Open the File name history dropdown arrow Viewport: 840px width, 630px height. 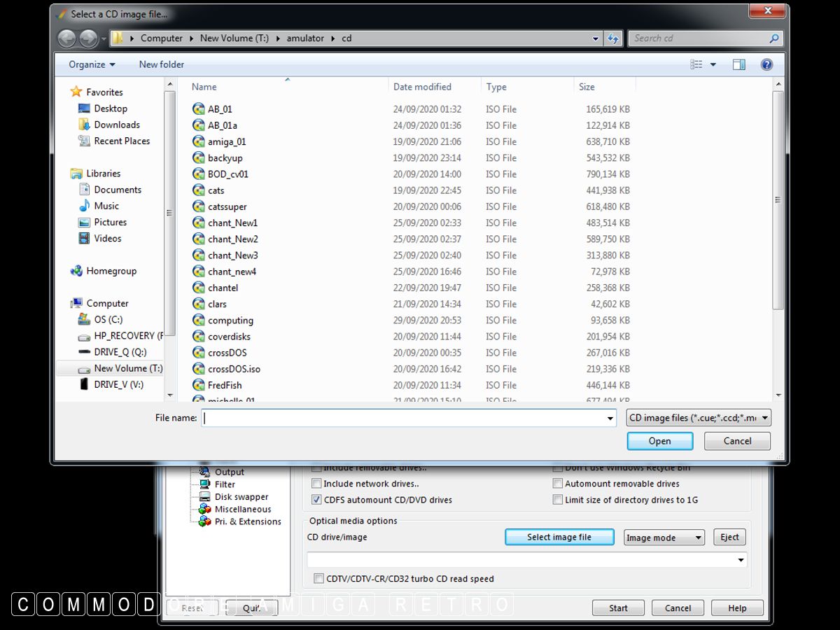611,418
